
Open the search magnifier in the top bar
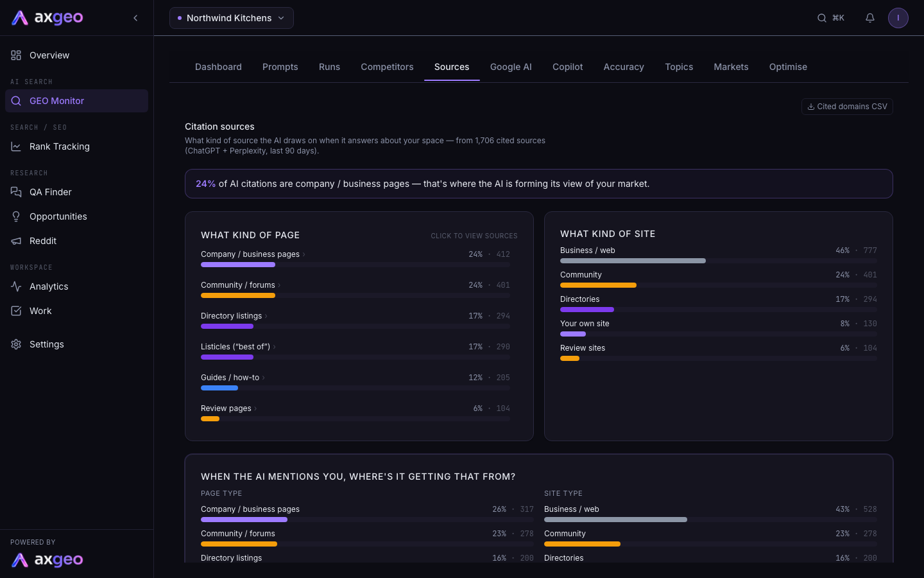[822, 18]
